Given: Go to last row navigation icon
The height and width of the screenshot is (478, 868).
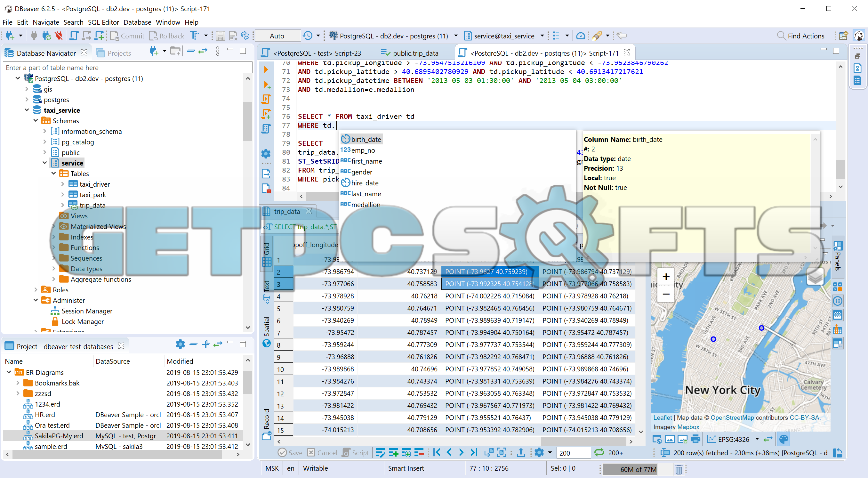Looking at the screenshot, I should pos(473,453).
